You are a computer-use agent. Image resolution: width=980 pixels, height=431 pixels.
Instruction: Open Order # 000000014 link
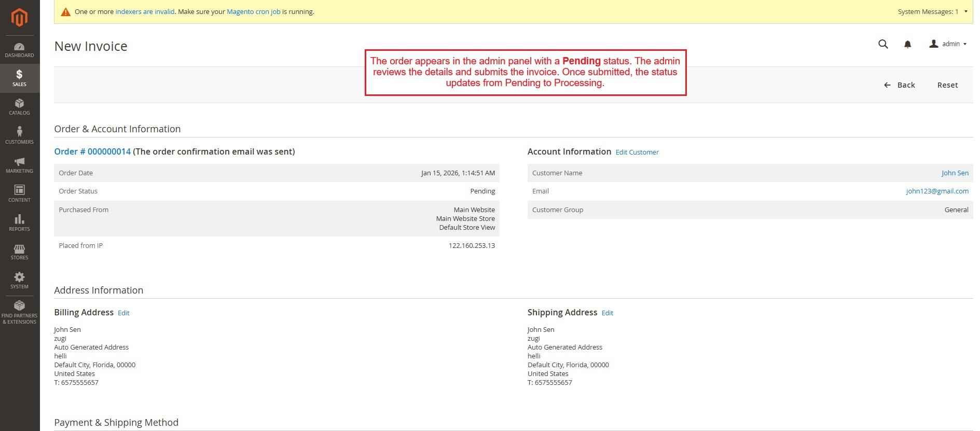point(92,151)
